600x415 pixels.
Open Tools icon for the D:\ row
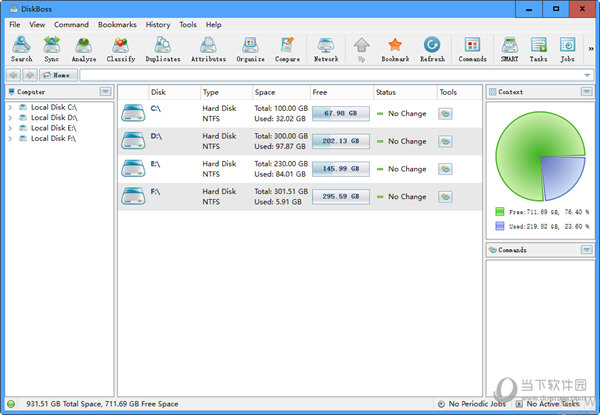click(445, 141)
